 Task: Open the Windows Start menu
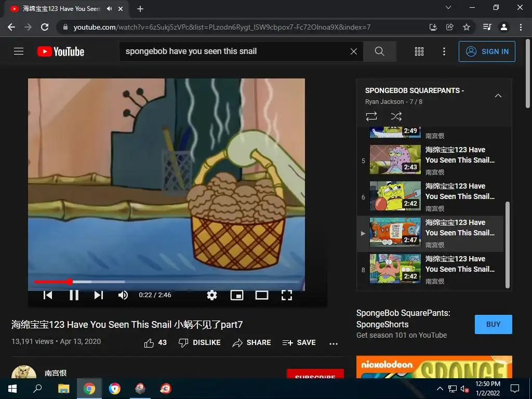[x=12, y=389]
